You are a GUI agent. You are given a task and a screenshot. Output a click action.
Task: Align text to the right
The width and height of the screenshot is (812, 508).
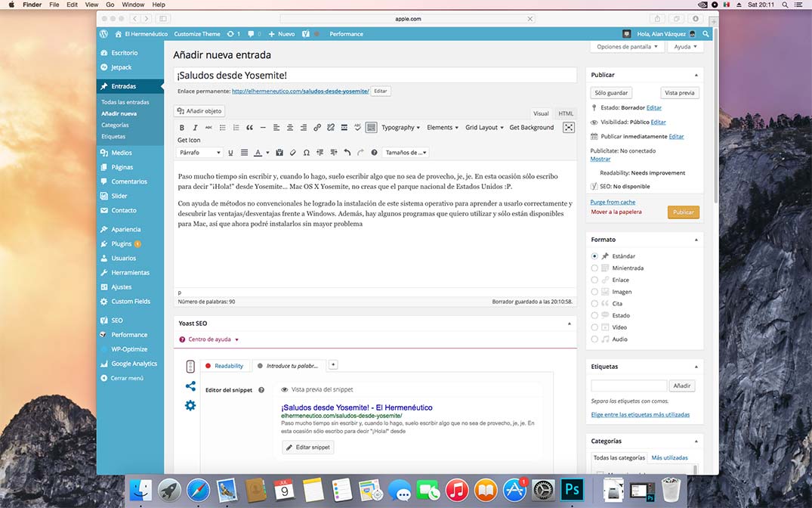[x=304, y=128]
